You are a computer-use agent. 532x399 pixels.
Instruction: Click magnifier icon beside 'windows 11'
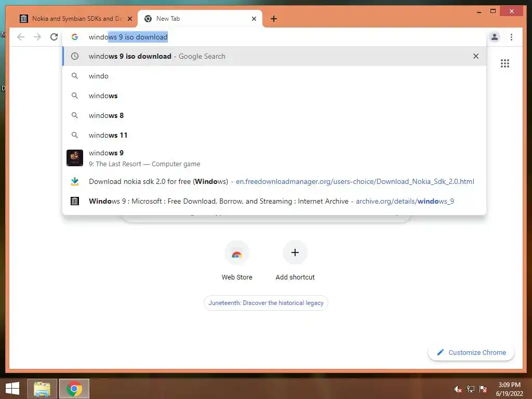coord(75,135)
